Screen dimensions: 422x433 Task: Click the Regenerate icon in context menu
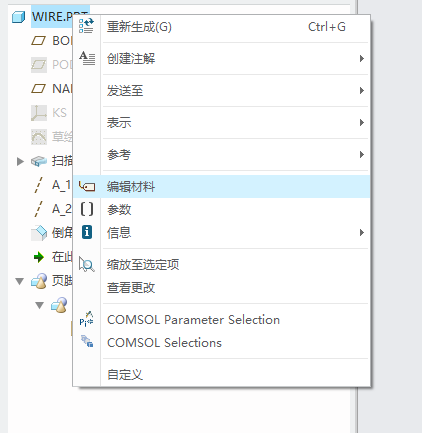point(87,26)
